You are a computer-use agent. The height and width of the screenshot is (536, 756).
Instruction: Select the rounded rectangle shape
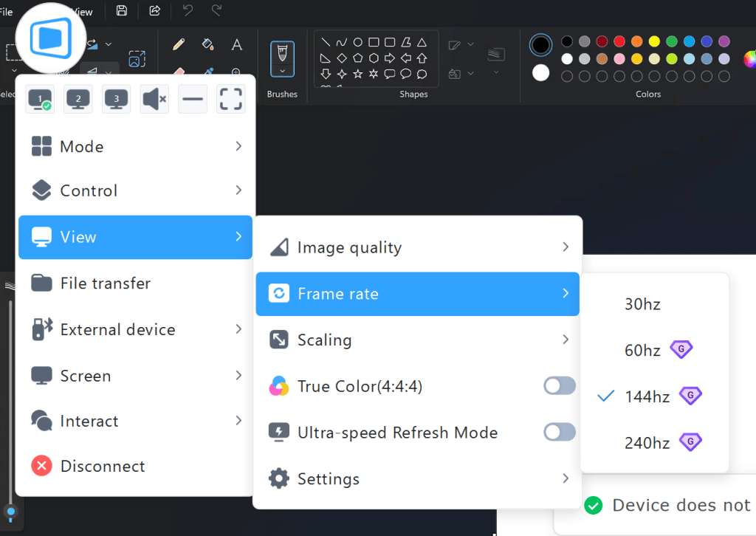pos(390,42)
